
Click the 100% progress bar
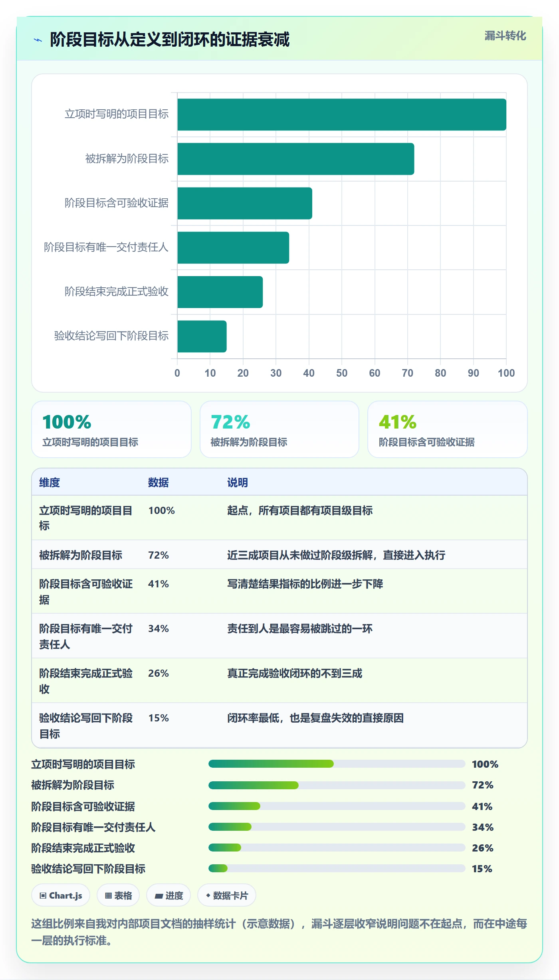tap(337, 764)
